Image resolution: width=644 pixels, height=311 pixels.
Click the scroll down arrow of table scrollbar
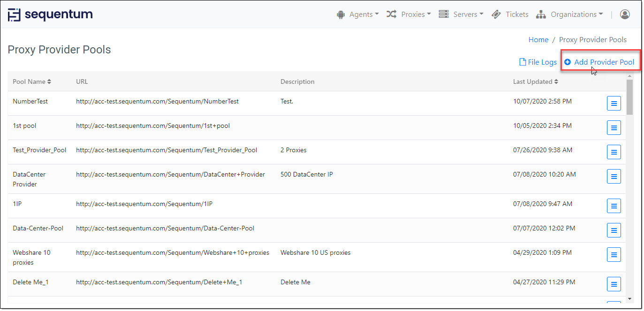(629, 298)
